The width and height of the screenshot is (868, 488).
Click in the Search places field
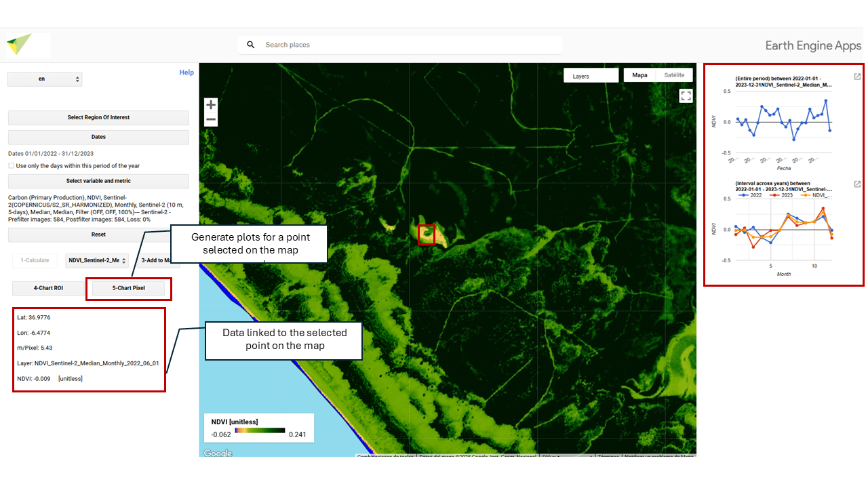[407, 45]
